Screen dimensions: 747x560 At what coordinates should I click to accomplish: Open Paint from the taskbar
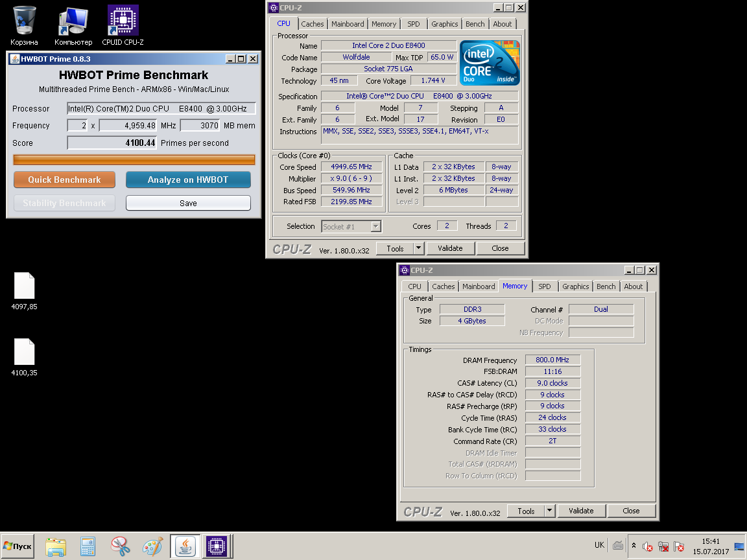point(153,546)
